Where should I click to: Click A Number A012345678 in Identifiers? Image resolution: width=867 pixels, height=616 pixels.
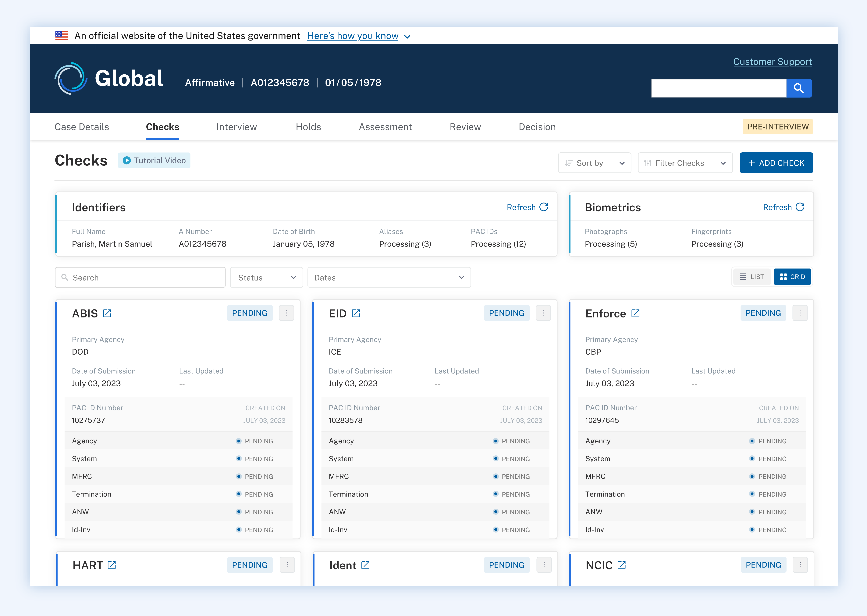[x=203, y=244]
